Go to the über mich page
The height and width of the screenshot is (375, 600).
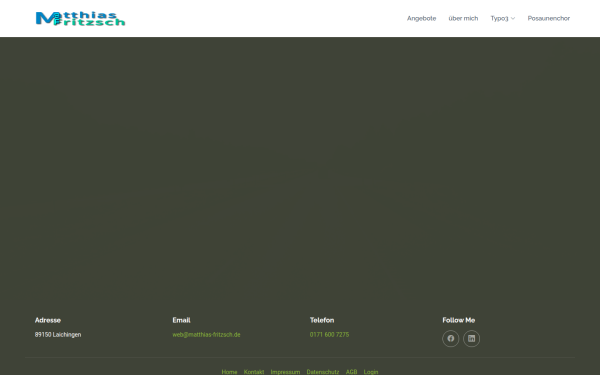pos(463,18)
